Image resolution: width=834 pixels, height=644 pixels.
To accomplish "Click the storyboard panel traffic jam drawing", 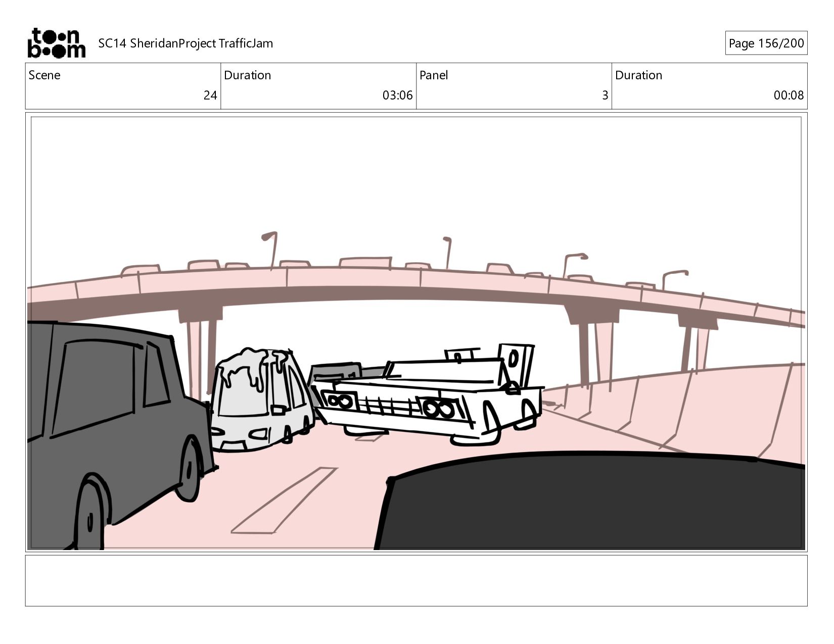I will point(416,332).
